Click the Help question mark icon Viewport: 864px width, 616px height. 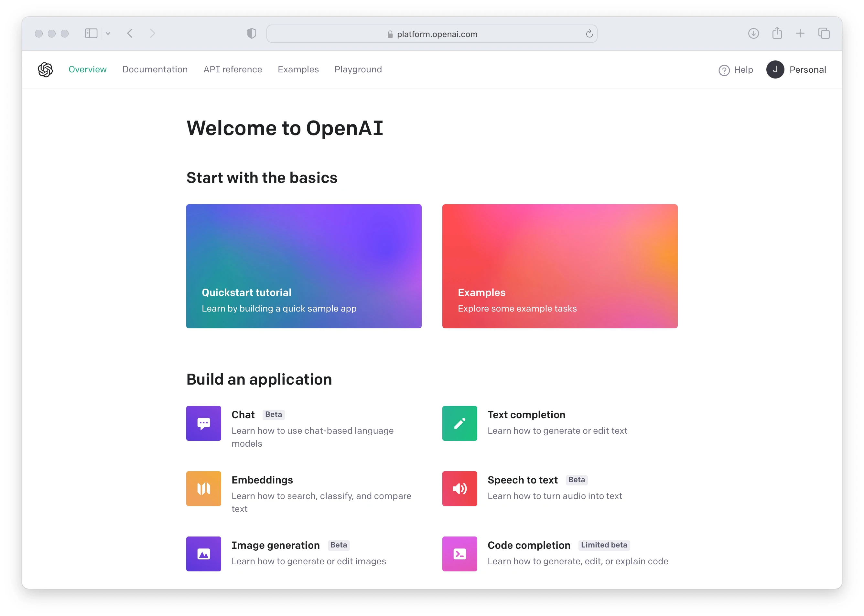click(x=724, y=70)
